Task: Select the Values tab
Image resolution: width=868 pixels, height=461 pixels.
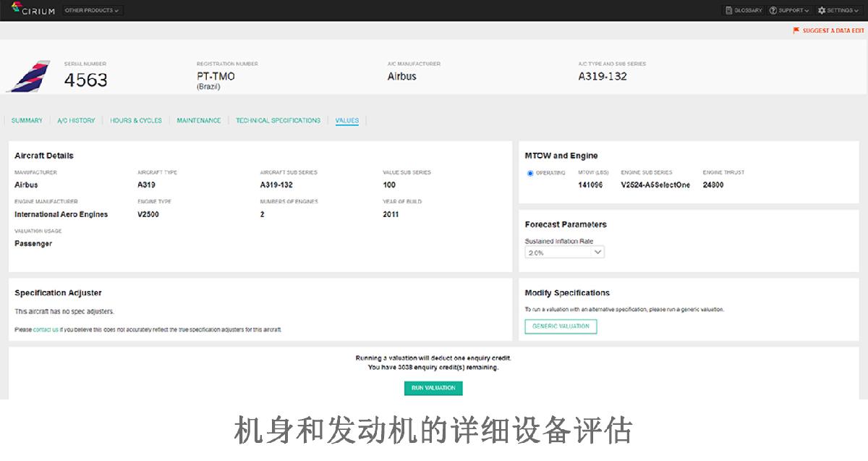Action: 347,120
